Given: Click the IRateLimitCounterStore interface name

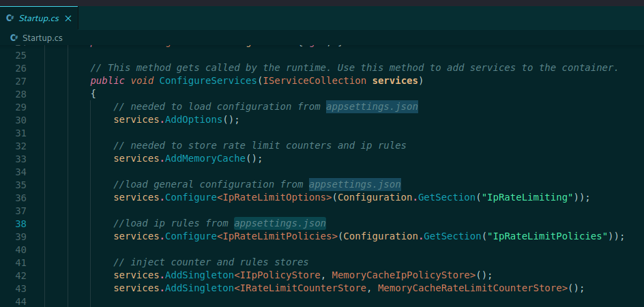Looking at the screenshot, I should 299,289.
